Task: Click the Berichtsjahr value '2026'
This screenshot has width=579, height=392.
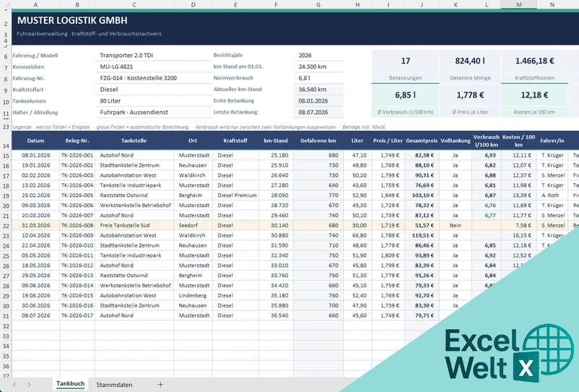Action: [318, 56]
